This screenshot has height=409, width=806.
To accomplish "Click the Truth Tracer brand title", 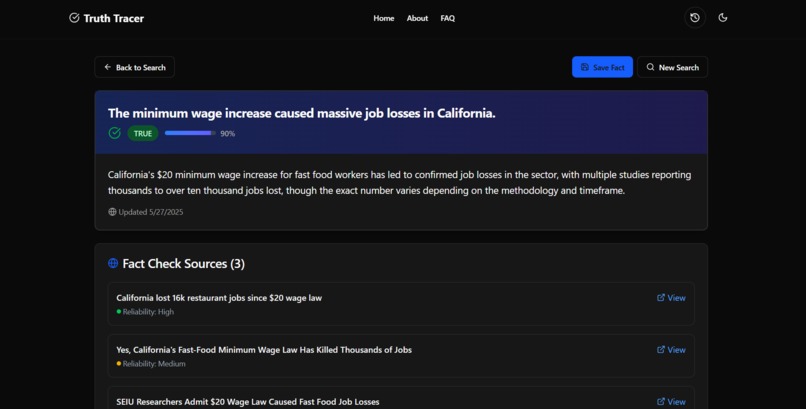I will click(114, 18).
